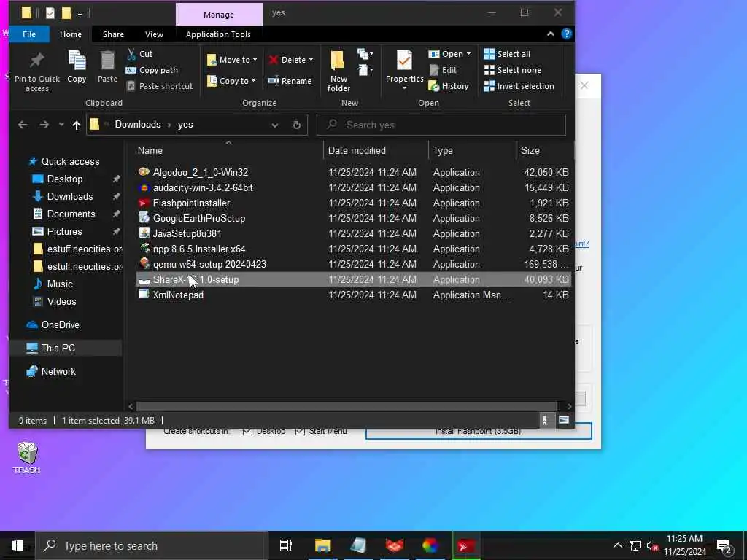747x560 pixels.
Task: Open Desktop in Quick access
Action: click(x=65, y=179)
